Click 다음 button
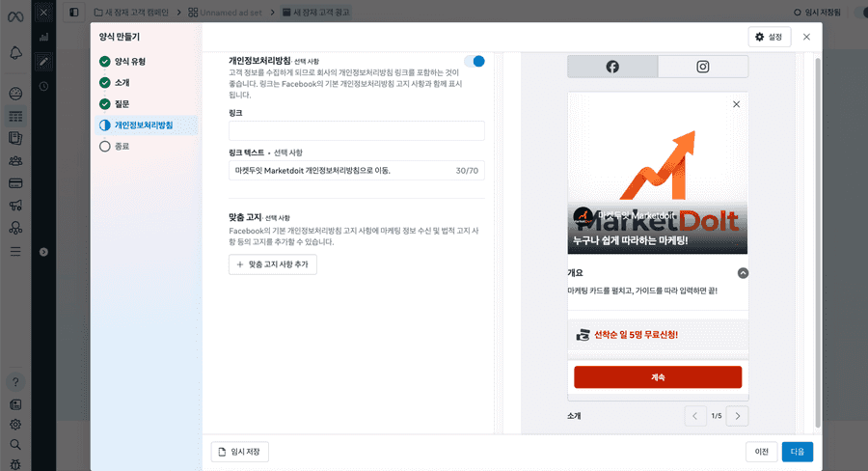This screenshot has height=471, width=868. point(798,452)
